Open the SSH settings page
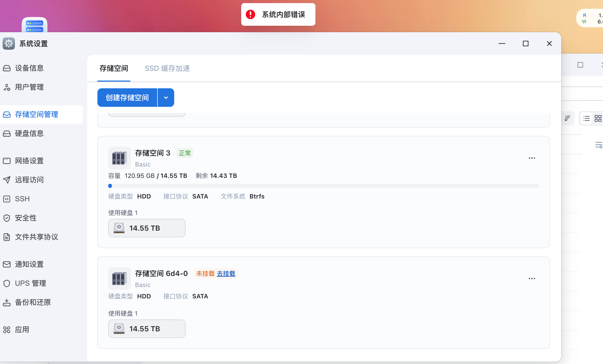Image resolution: width=603 pixels, height=364 pixels. point(22,199)
